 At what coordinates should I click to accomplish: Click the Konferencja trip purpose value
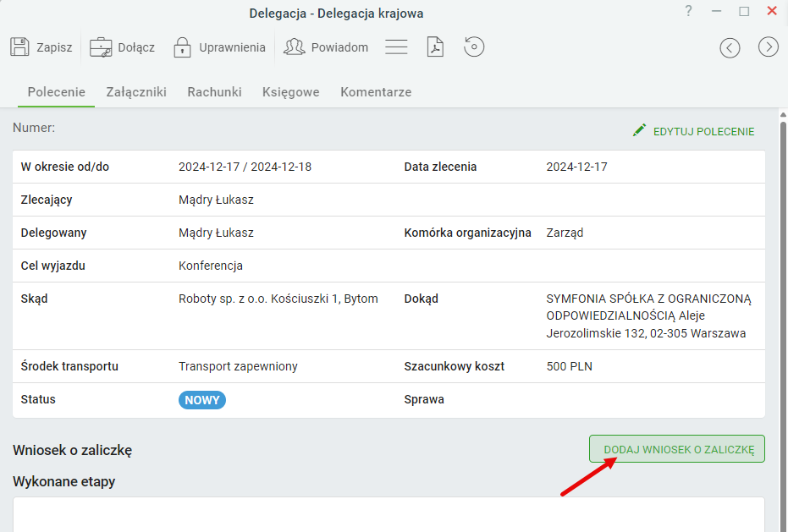(x=211, y=266)
